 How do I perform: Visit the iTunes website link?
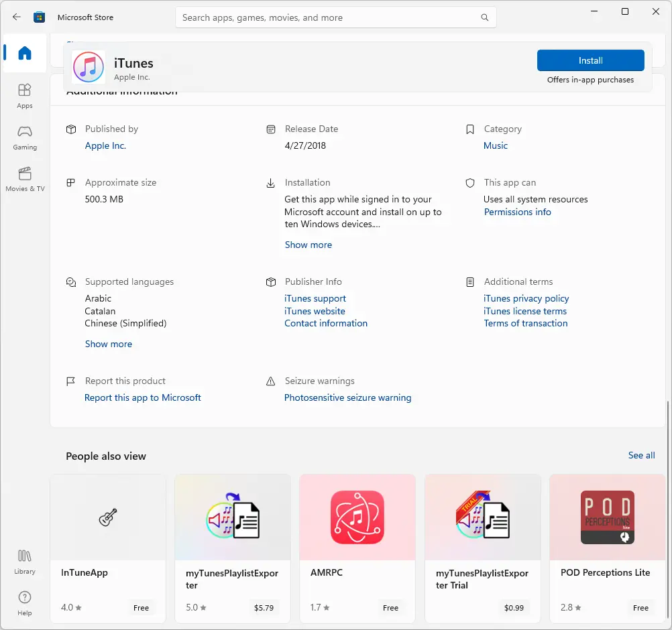(315, 311)
